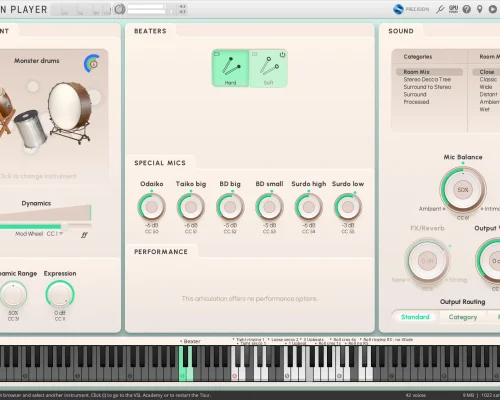Image resolution: width=500 pixels, height=400 pixels.
Task: Choose the Wet room mix preset
Action: click(x=485, y=109)
